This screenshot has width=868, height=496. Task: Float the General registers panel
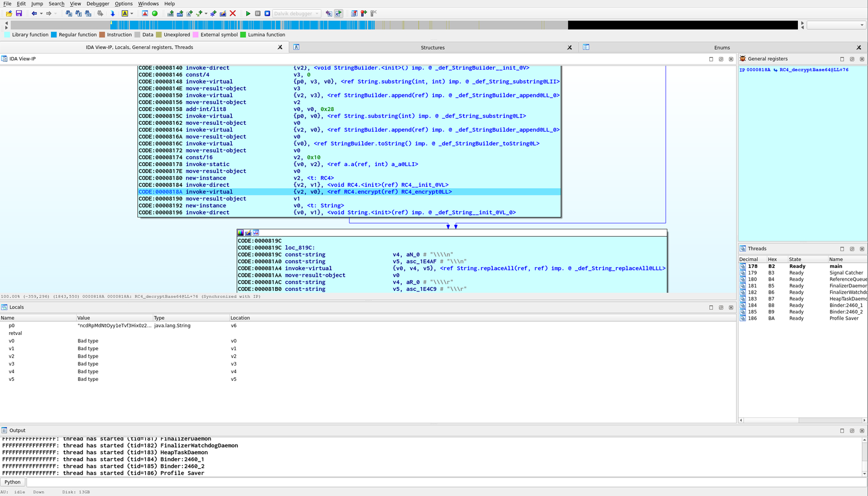852,59
